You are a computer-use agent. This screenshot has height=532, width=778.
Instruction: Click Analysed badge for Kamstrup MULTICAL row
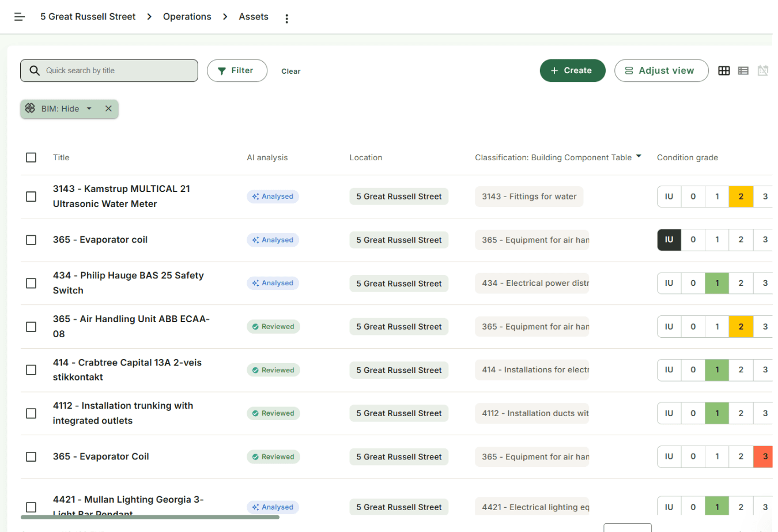[x=273, y=197]
